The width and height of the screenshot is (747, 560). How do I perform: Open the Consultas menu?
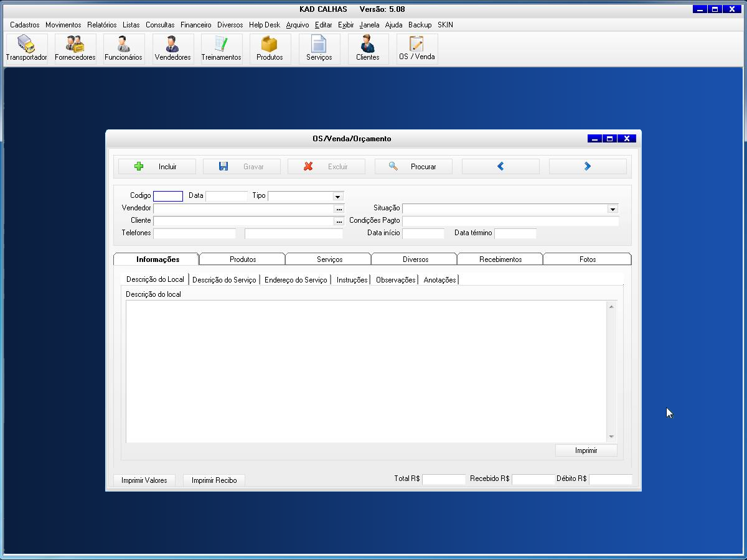(160, 25)
